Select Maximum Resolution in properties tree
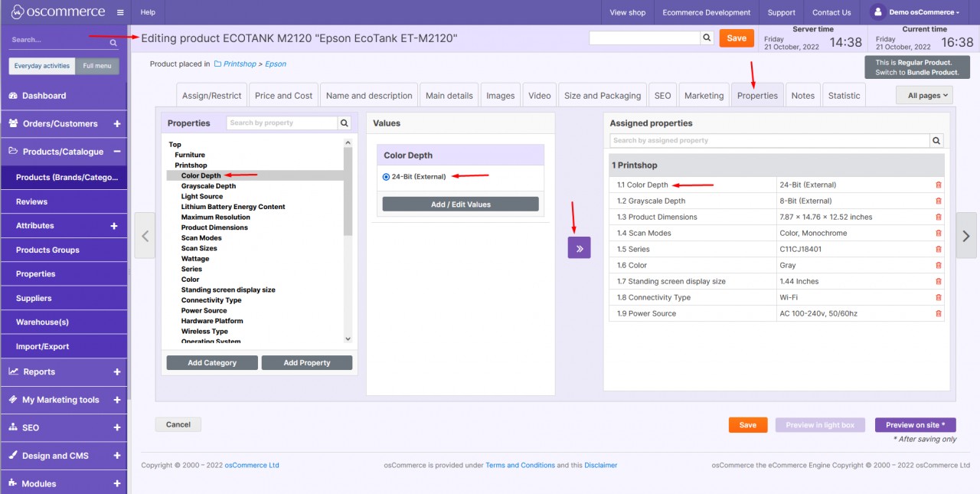This screenshot has width=980, height=494. [x=216, y=218]
